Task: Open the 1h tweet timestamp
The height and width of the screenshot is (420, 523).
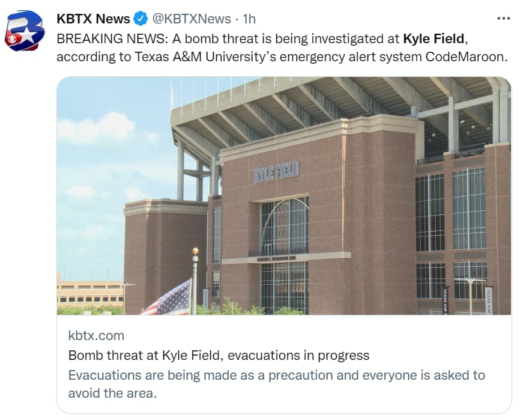Action: click(x=249, y=19)
